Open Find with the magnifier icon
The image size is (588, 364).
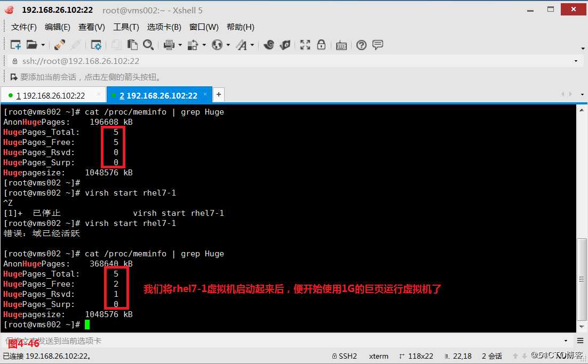(148, 45)
